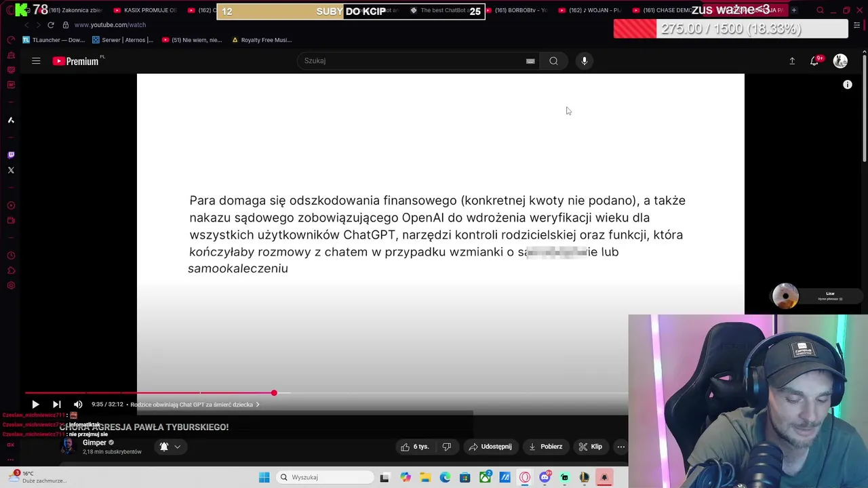Open the Gimper channel name
Image resolution: width=868 pixels, height=488 pixels.
[x=95, y=443]
